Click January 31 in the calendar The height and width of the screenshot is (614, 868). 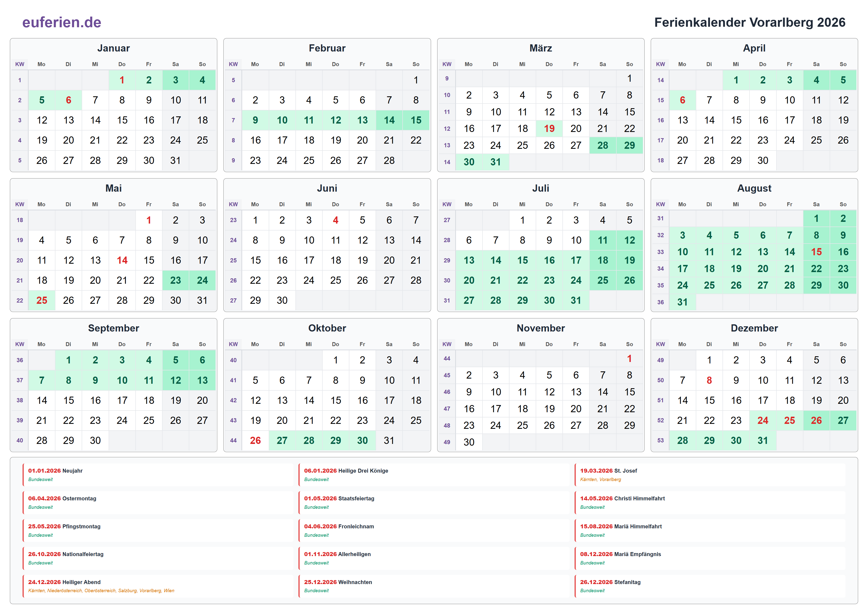tap(175, 160)
